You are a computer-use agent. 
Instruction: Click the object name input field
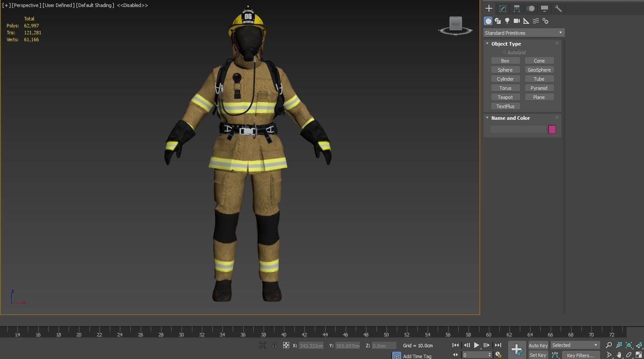tap(518, 129)
